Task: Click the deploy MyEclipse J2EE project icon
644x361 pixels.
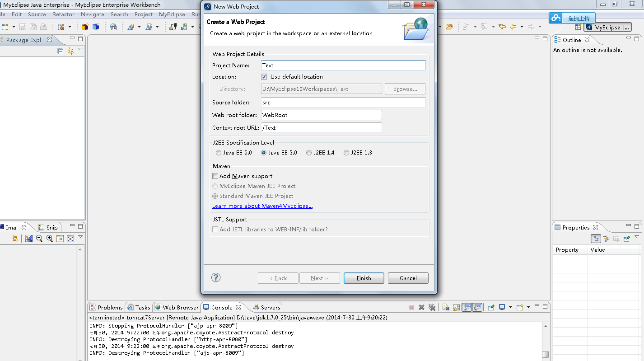Action: coord(173,27)
